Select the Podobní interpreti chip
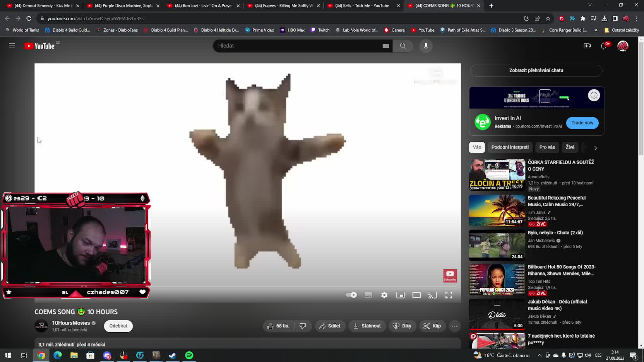 click(x=510, y=147)
